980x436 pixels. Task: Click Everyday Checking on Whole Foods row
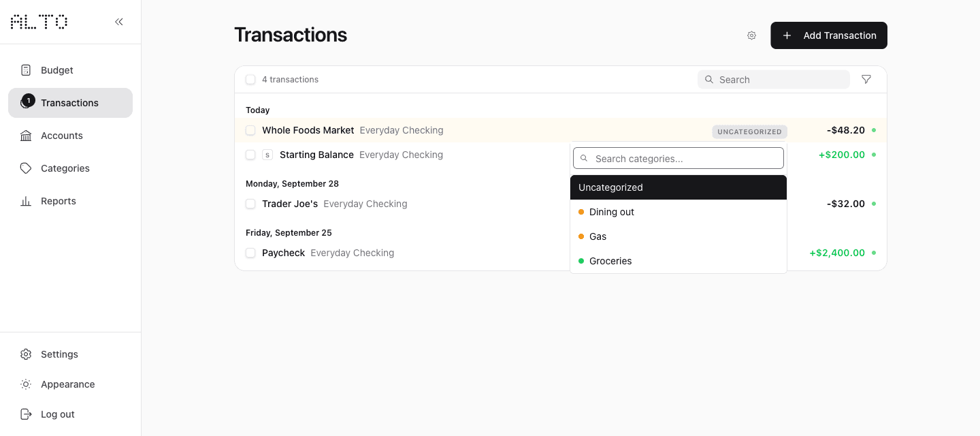(x=402, y=130)
